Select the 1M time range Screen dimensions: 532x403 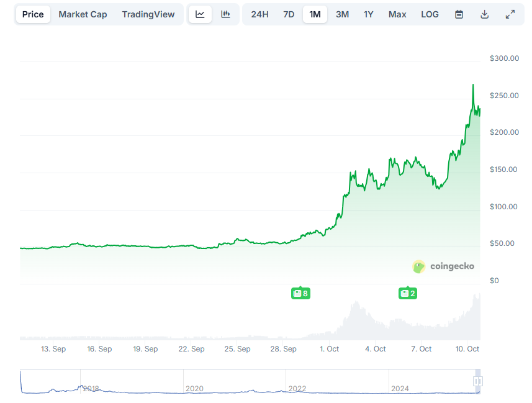click(x=315, y=14)
